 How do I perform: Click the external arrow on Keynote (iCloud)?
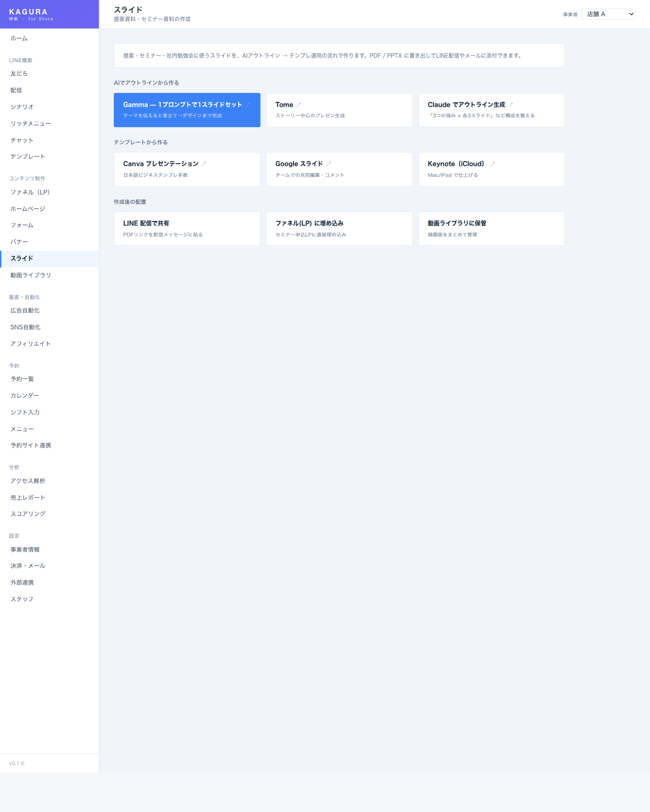(x=492, y=164)
